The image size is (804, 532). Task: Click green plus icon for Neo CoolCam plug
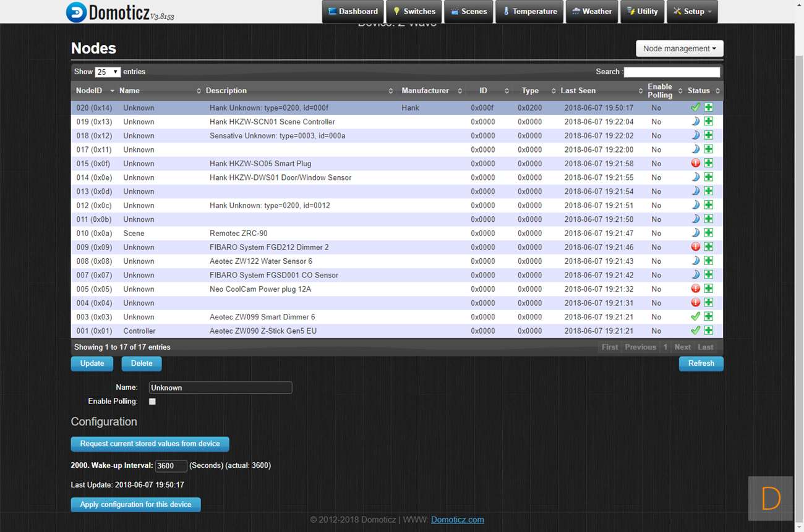click(x=709, y=289)
